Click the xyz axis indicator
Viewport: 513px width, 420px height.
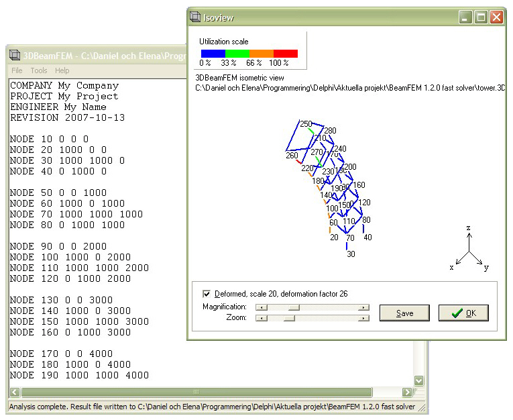tap(469, 248)
